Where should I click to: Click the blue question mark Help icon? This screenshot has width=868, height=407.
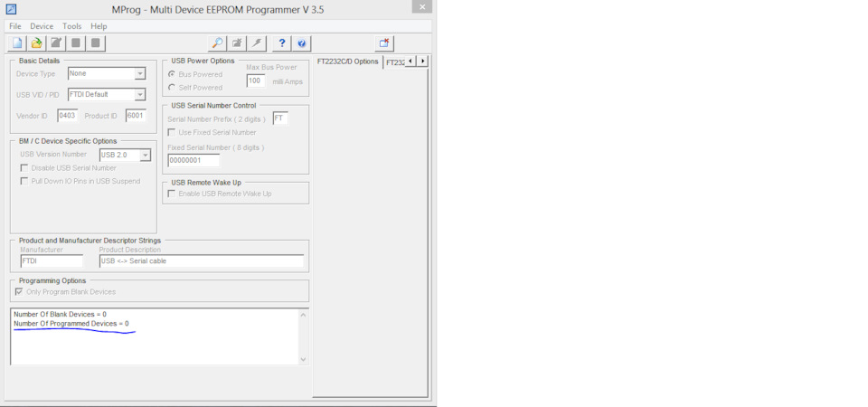click(282, 43)
